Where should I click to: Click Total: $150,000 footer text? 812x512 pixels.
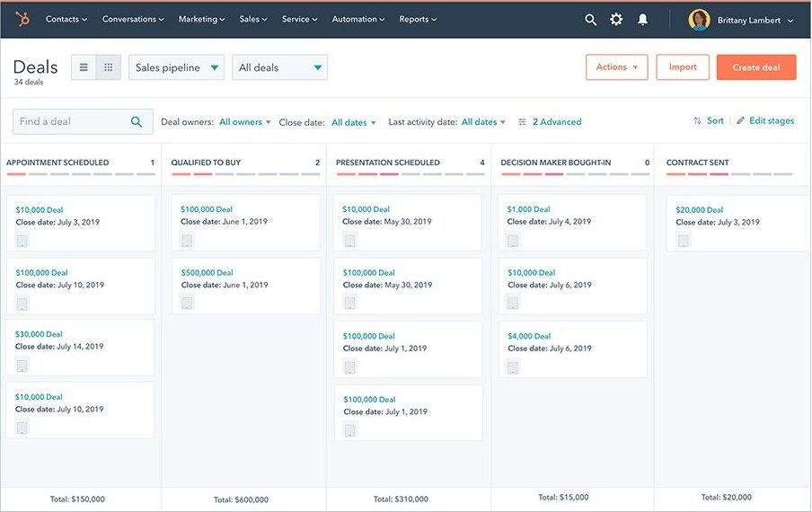click(x=77, y=499)
